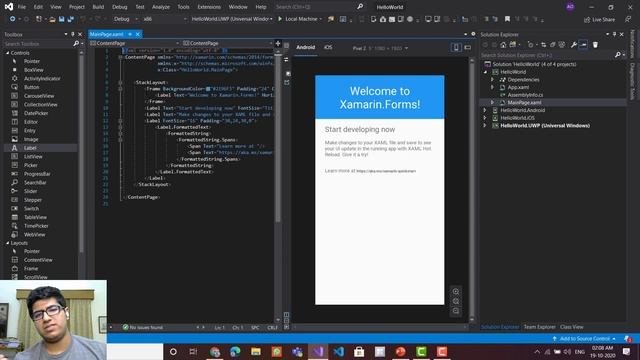Click the Save file toolbar icon
640x360 pixels.
tap(61, 19)
